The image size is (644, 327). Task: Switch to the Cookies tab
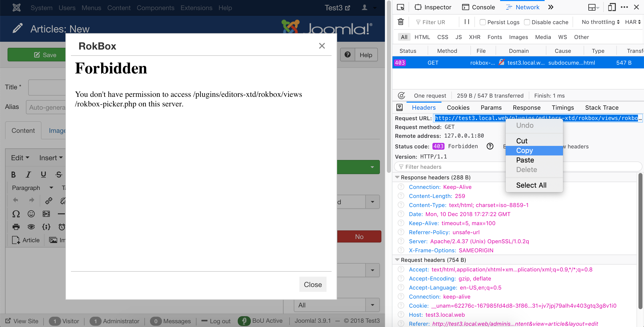click(x=458, y=108)
